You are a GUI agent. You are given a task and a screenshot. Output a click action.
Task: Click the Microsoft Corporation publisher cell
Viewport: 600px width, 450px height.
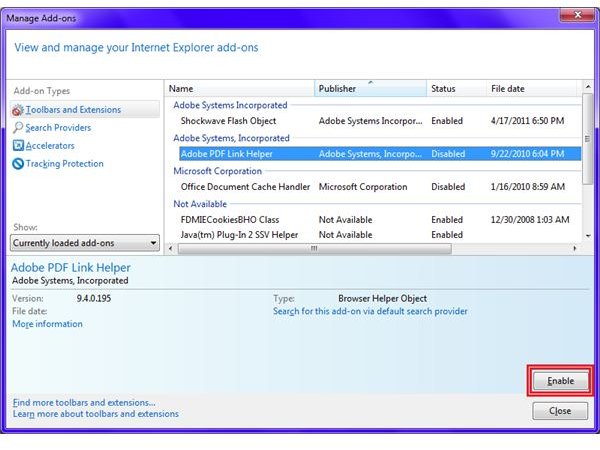click(363, 187)
